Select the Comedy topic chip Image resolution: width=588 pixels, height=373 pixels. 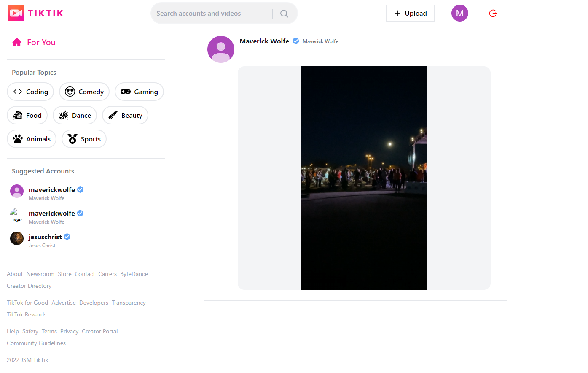tap(84, 92)
